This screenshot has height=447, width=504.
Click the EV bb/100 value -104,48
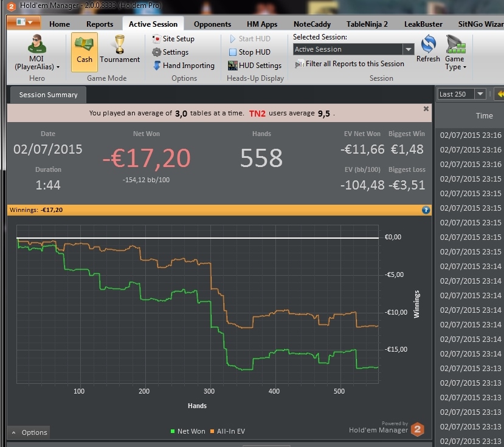[x=362, y=185]
